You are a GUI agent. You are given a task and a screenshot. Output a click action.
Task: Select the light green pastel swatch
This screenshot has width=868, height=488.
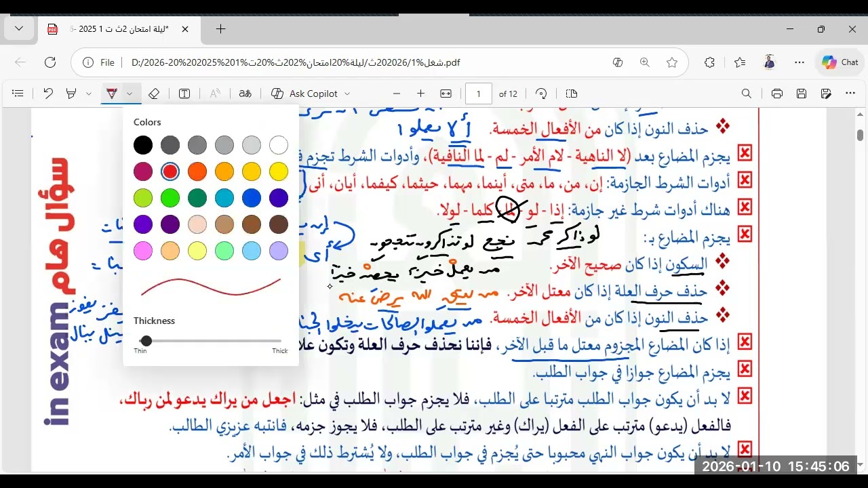tap(224, 251)
